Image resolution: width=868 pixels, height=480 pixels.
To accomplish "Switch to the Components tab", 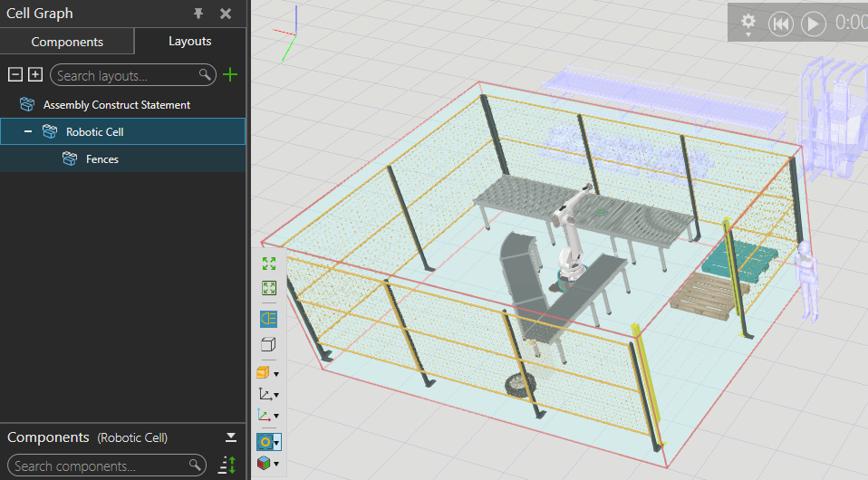I will [x=67, y=42].
